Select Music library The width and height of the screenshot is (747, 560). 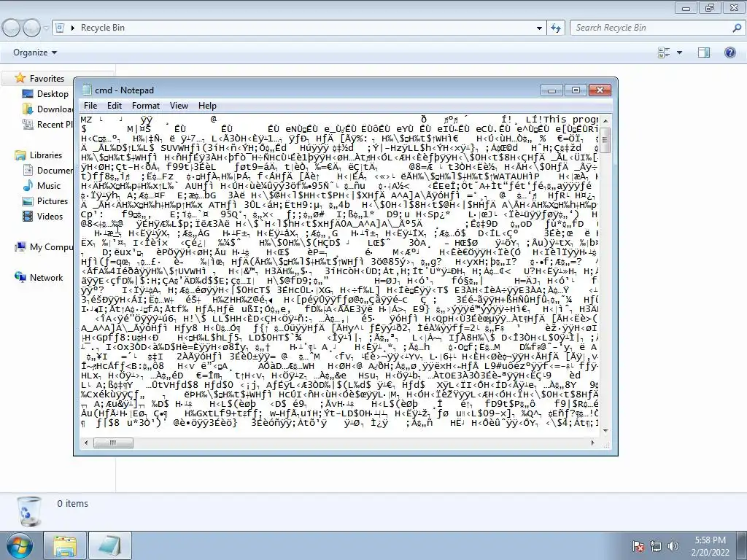pos(49,186)
